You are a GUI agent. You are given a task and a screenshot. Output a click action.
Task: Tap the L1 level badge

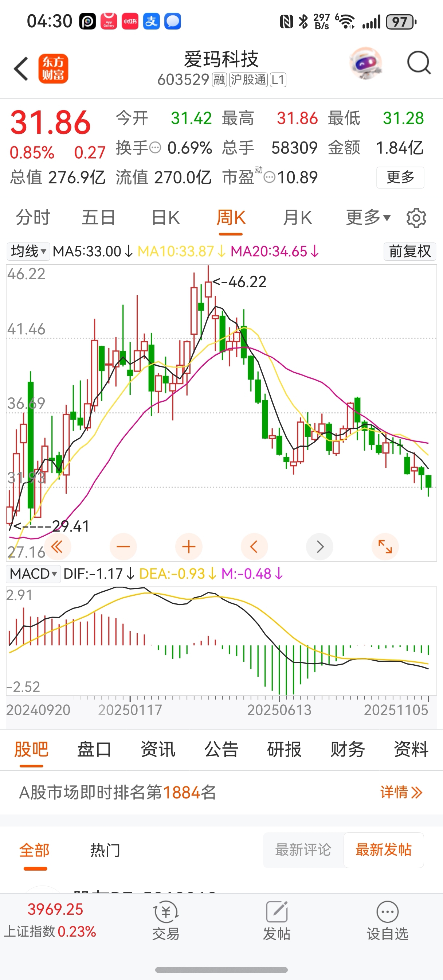[x=278, y=80]
